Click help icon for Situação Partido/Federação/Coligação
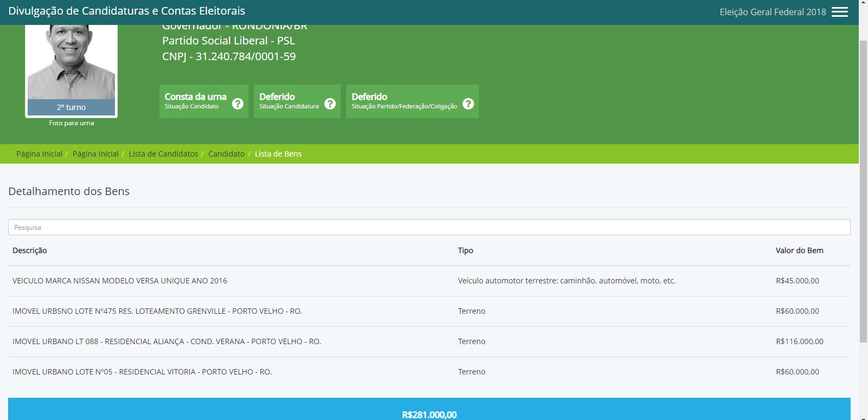The image size is (868, 420). click(468, 104)
